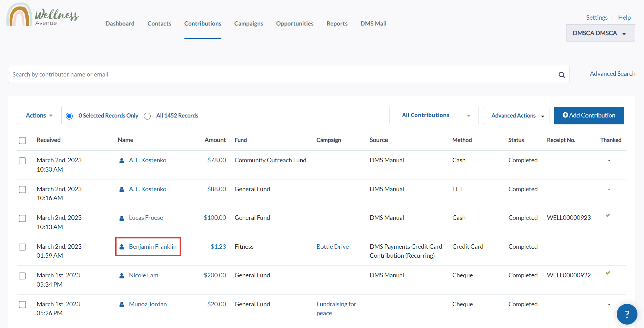Open the $88.00 contribution amount

pos(217,189)
